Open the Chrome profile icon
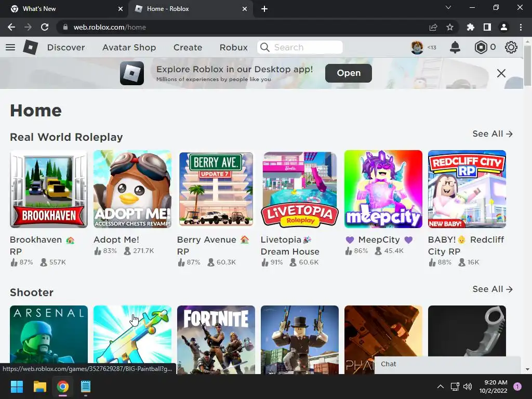The height and width of the screenshot is (399, 532). click(504, 27)
